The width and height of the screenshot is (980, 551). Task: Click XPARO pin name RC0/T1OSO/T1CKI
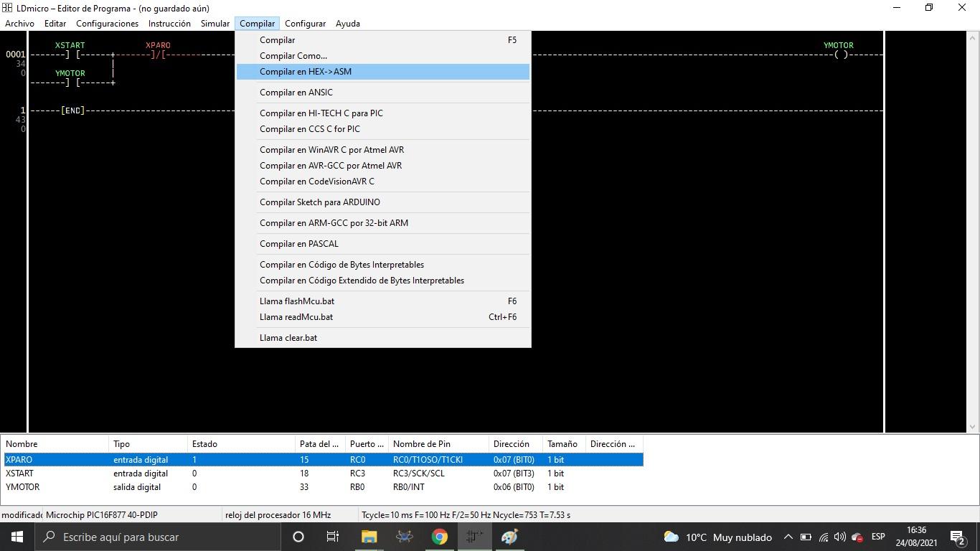coord(429,460)
